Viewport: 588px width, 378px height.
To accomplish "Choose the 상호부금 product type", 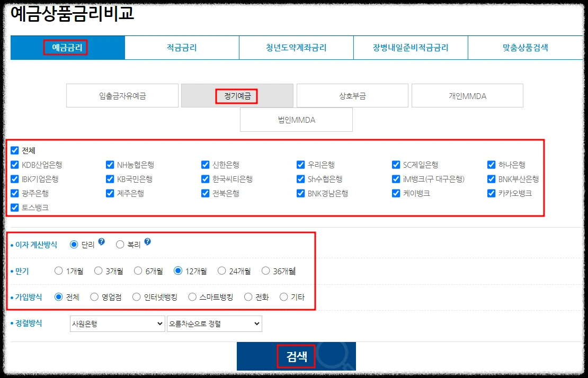I will tap(352, 95).
